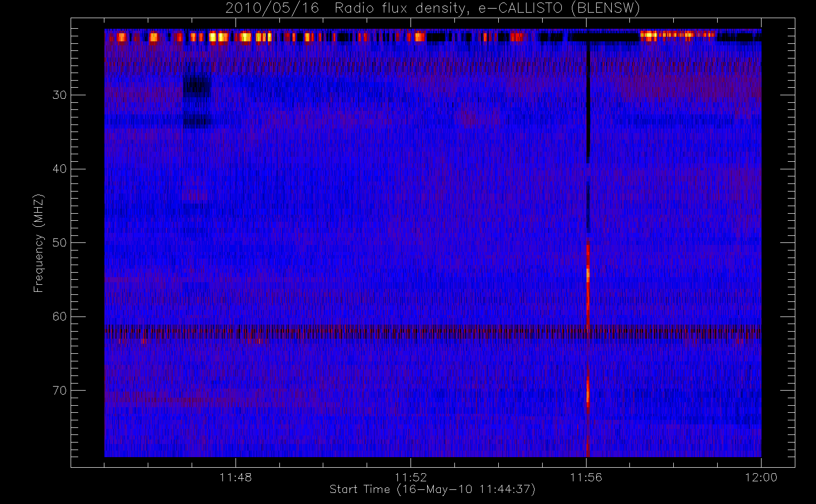The image size is (816, 504).
Task: Select the 11:48 time tick label
Action: [x=236, y=477]
